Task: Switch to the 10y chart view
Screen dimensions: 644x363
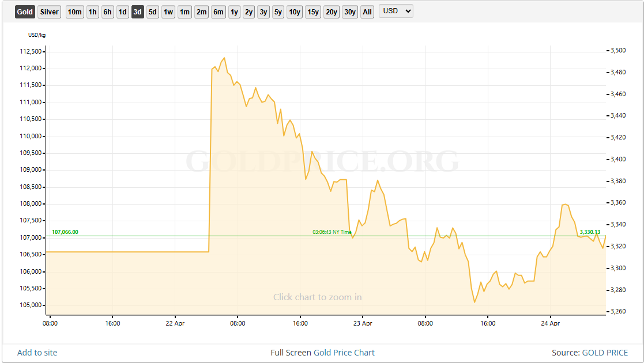Action: pos(294,12)
